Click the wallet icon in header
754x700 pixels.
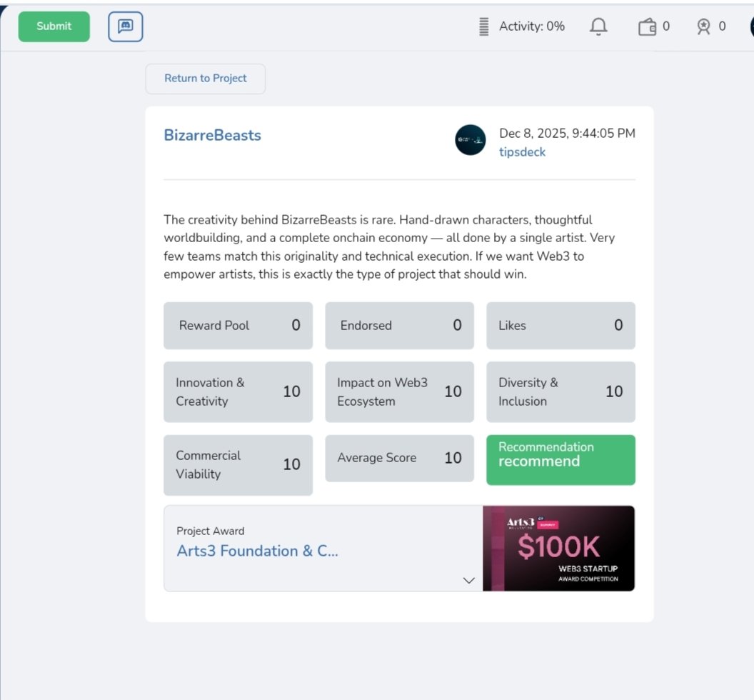click(647, 27)
